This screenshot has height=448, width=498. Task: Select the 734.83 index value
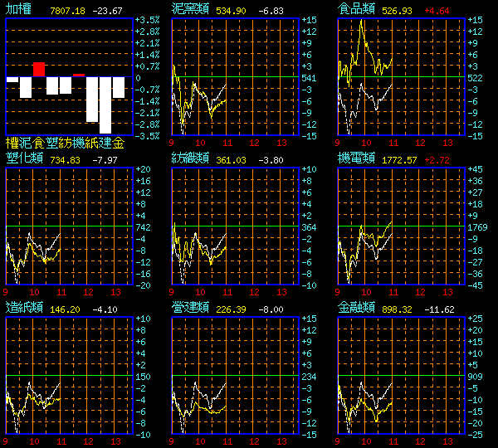click(x=65, y=160)
